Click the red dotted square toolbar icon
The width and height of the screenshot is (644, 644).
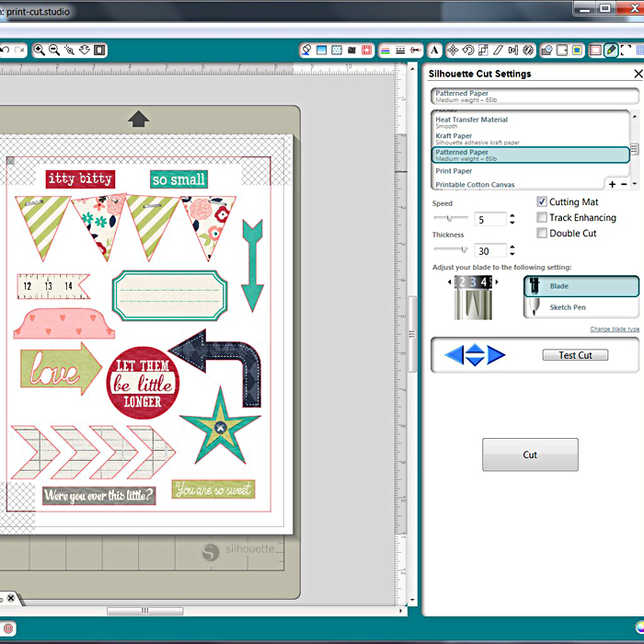366,50
